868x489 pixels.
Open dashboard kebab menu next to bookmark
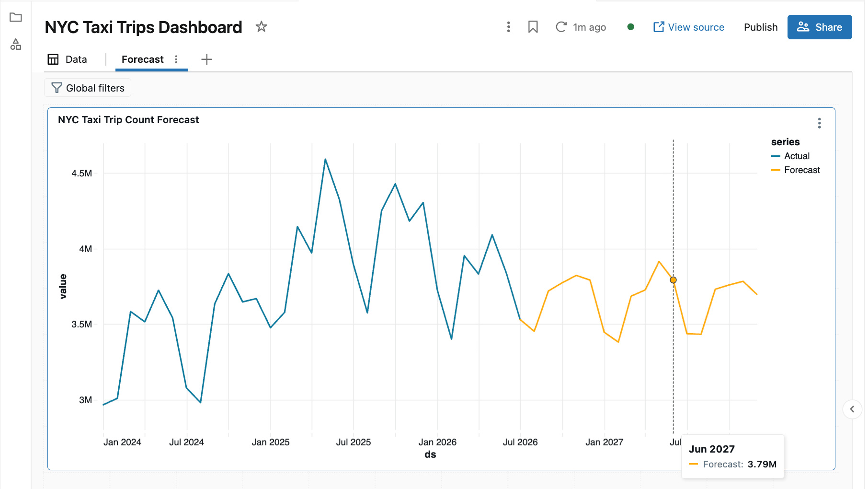point(509,27)
